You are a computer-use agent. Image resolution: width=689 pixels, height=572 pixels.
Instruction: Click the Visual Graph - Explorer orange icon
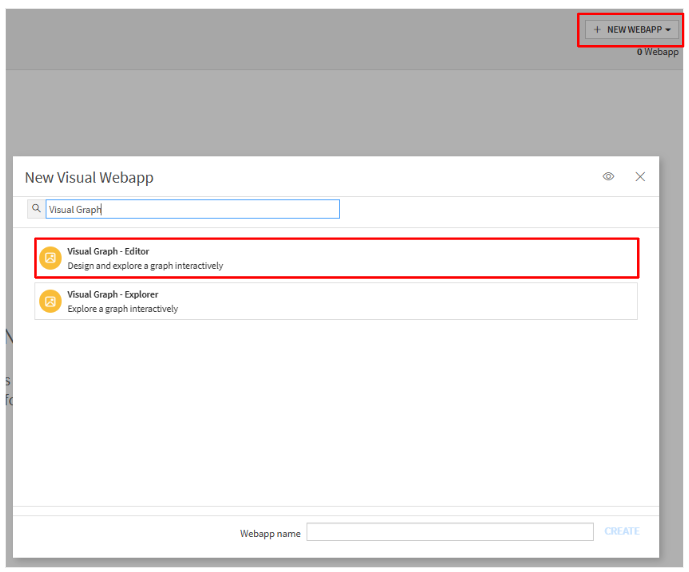pyautogui.click(x=50, y=301)
